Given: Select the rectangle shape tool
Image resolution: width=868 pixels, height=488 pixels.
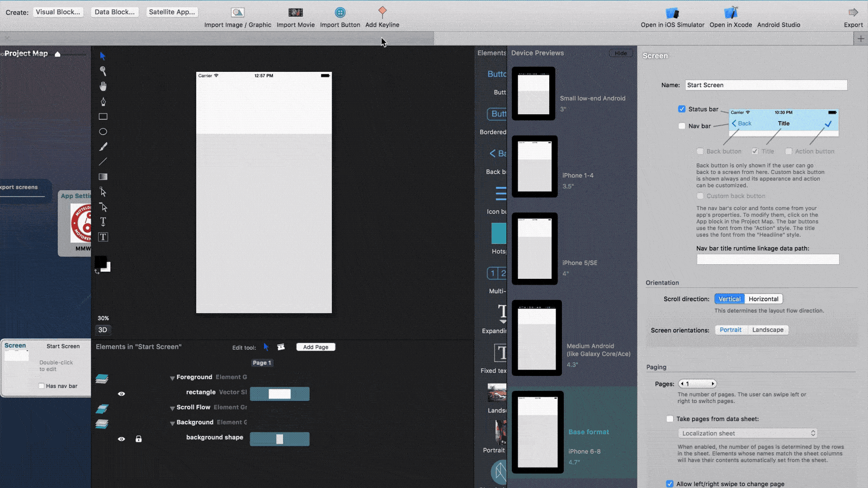Looking at the screenshot, I should [x=103, y=116].
